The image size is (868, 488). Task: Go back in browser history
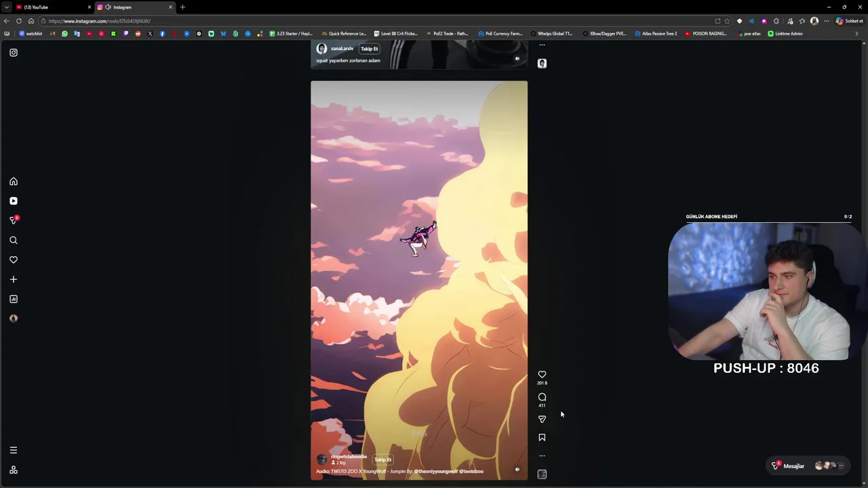[x=7, y=21]
